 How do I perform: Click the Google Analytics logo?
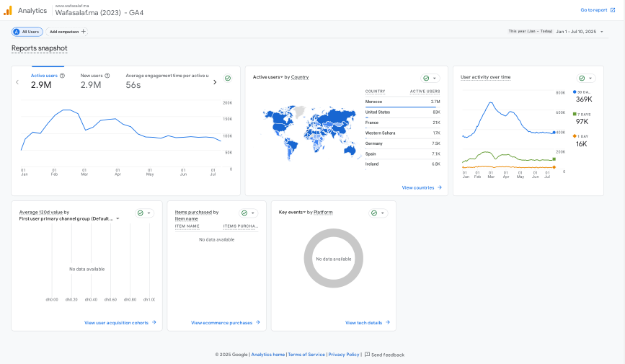click(8, 11)
